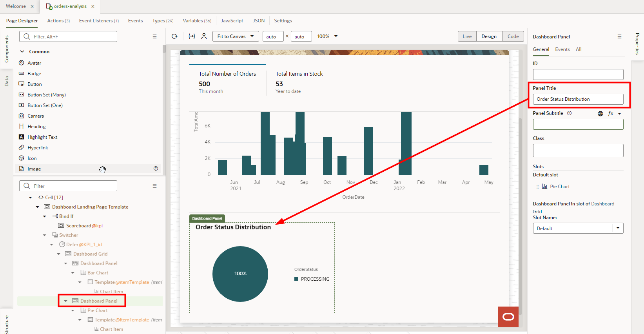
Task: Switch to Events tab in properties
Action: tap(562, 49)
